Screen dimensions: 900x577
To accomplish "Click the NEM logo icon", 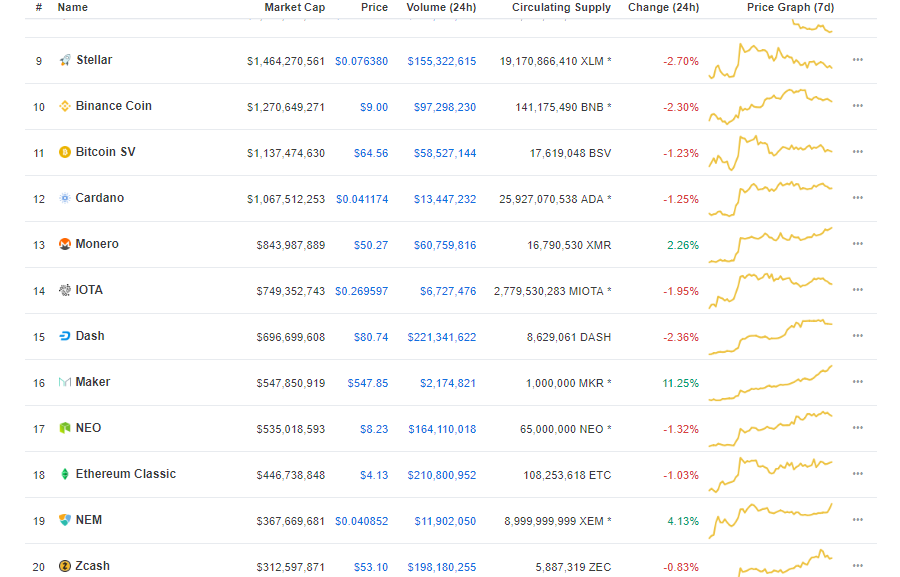I will [x=65, y=520].
